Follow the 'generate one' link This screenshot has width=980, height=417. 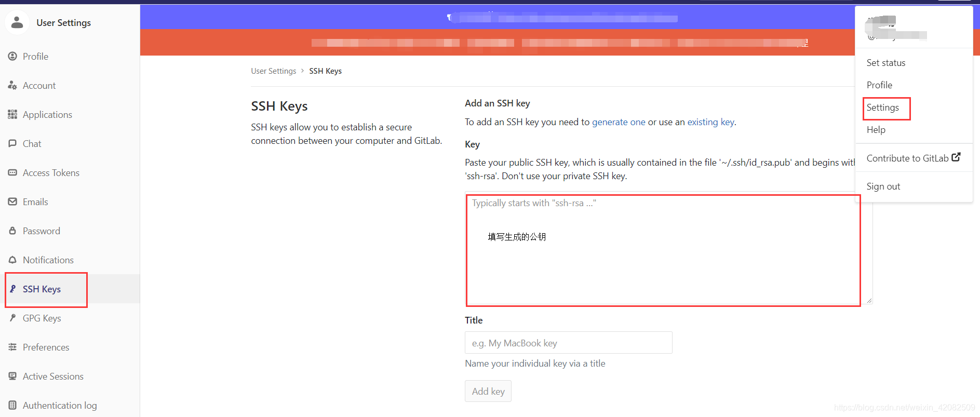(x=619, y=122)
